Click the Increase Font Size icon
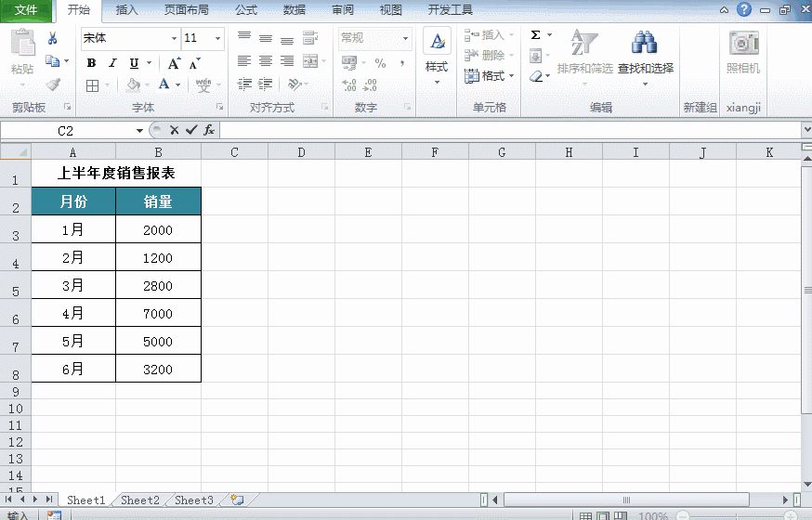812x520 pixels. click(x=174, y=63)
